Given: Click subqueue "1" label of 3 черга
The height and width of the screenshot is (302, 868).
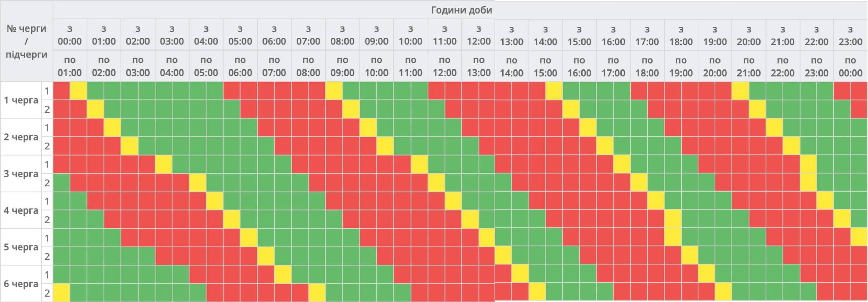Looking at the screenshot, I should pyautogui.click(x=47, y=165).
